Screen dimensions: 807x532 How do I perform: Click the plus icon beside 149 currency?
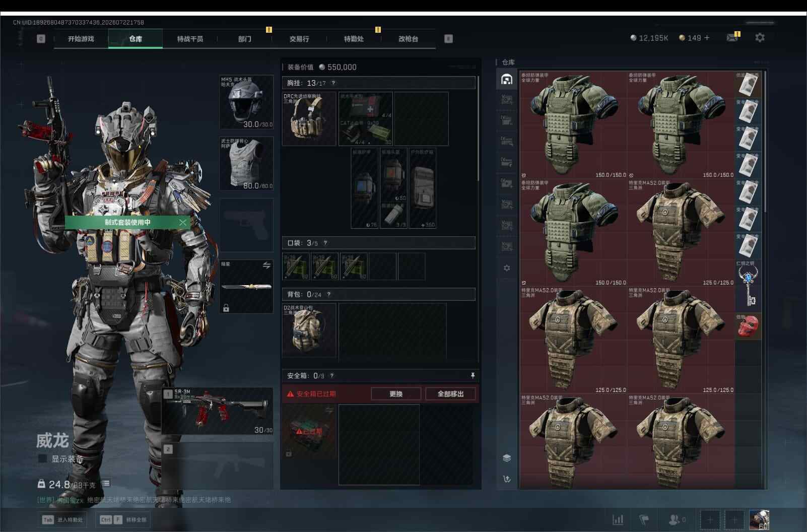[x=707, y=38]
